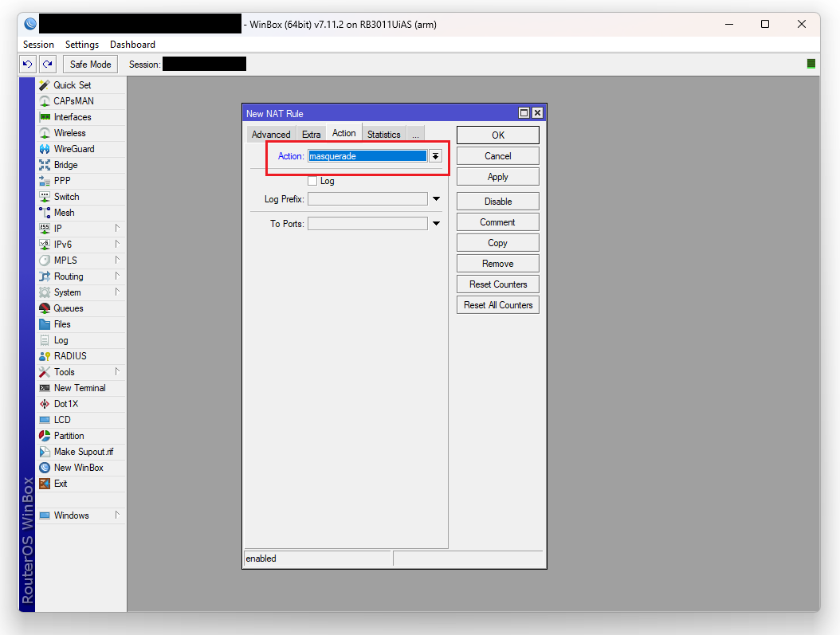This screenshot has height=635, width=840.
Task: Toggle Safe Mode on
Action: click(90, 65)
